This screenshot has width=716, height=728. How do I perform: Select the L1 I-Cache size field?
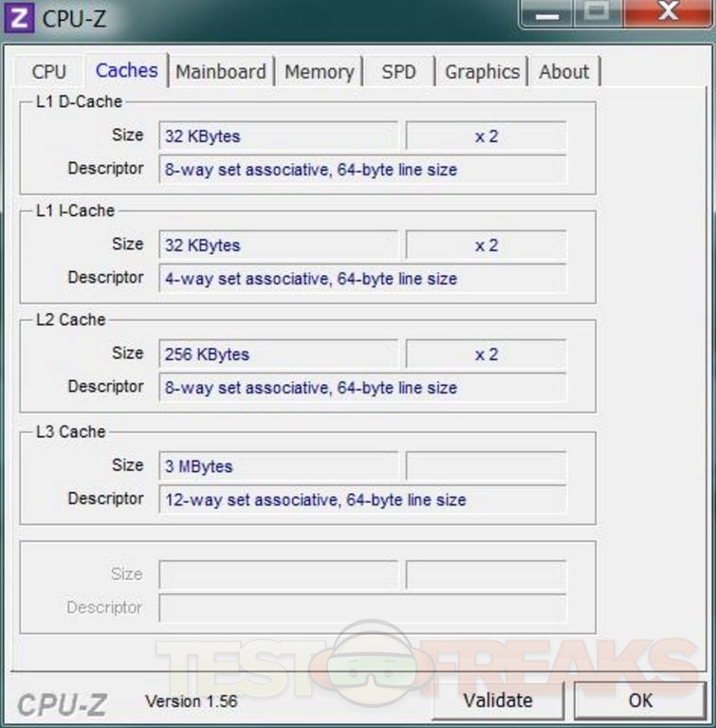tap(278, 245)
